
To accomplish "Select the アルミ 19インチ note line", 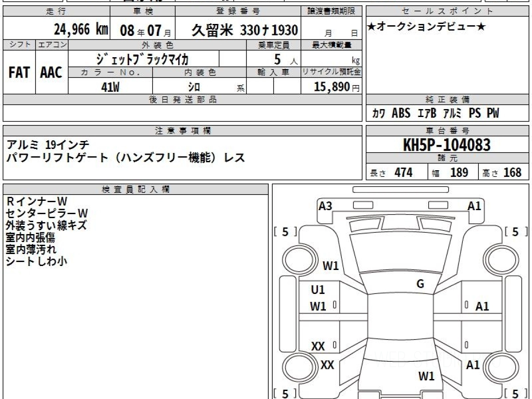I will click(x=48, y=145).
